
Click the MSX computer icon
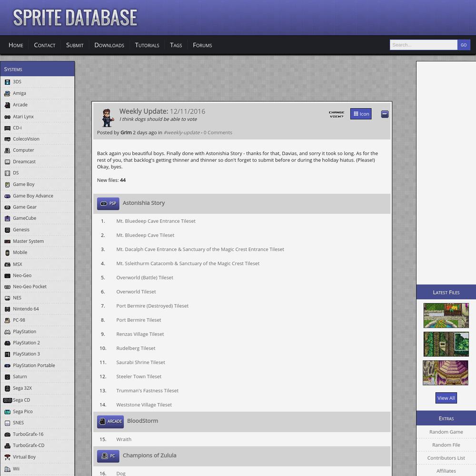[7, 264]
